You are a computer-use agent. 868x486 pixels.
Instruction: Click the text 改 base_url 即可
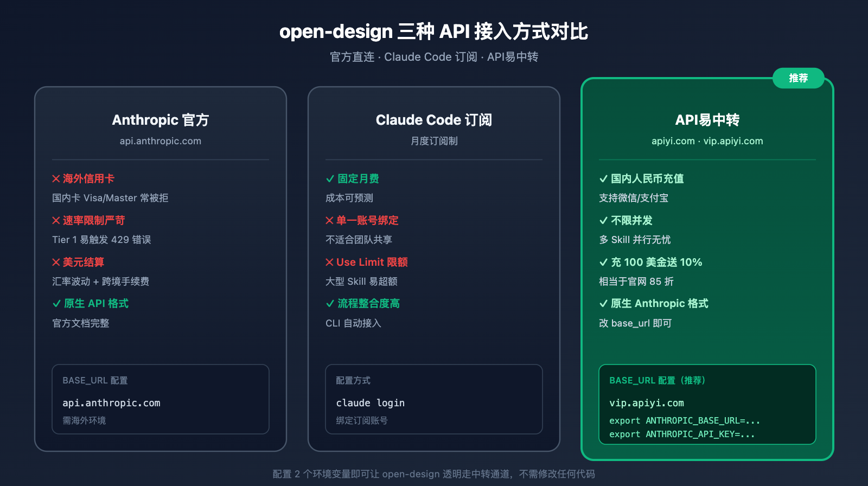[x=635, y=323]
